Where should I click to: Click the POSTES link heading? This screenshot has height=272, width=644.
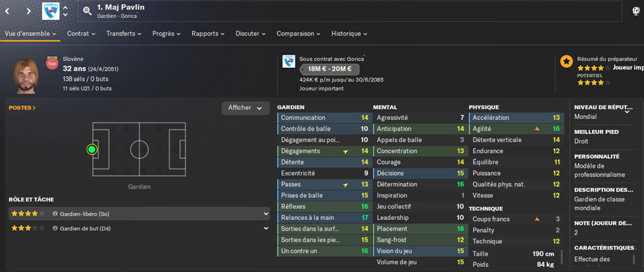pos(22,108)
